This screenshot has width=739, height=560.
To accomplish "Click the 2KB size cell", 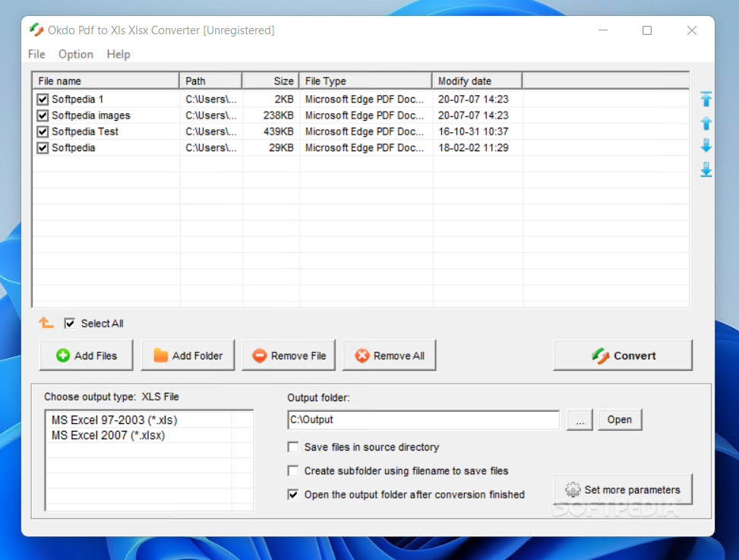I will pyautogui.click(x=284, y=100).
